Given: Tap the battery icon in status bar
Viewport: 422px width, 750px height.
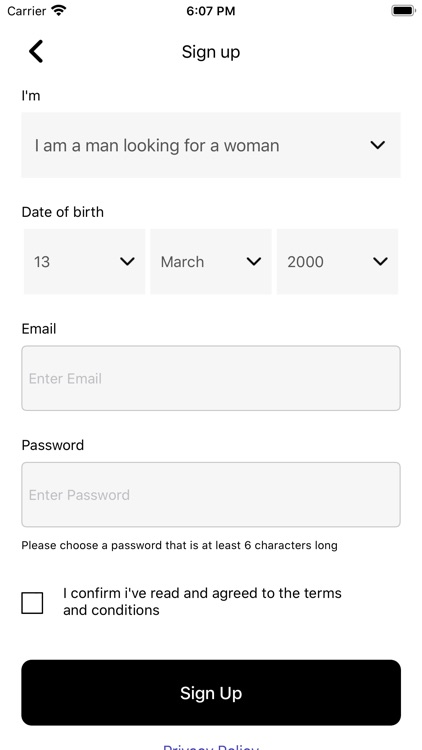Looking at the screenshot, I should [x=403, y=11].
